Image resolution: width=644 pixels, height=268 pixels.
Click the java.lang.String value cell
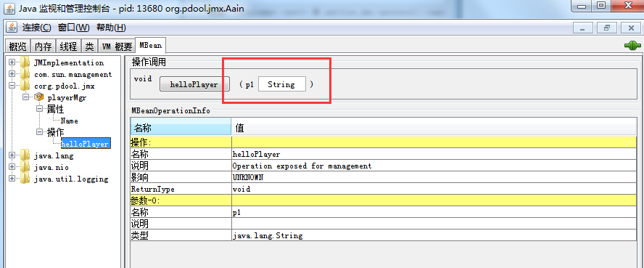click(434, 235)
